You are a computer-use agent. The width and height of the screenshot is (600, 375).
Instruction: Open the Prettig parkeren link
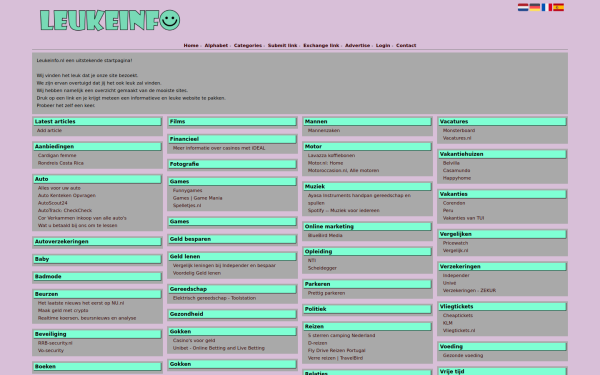(x=326, y=293)
